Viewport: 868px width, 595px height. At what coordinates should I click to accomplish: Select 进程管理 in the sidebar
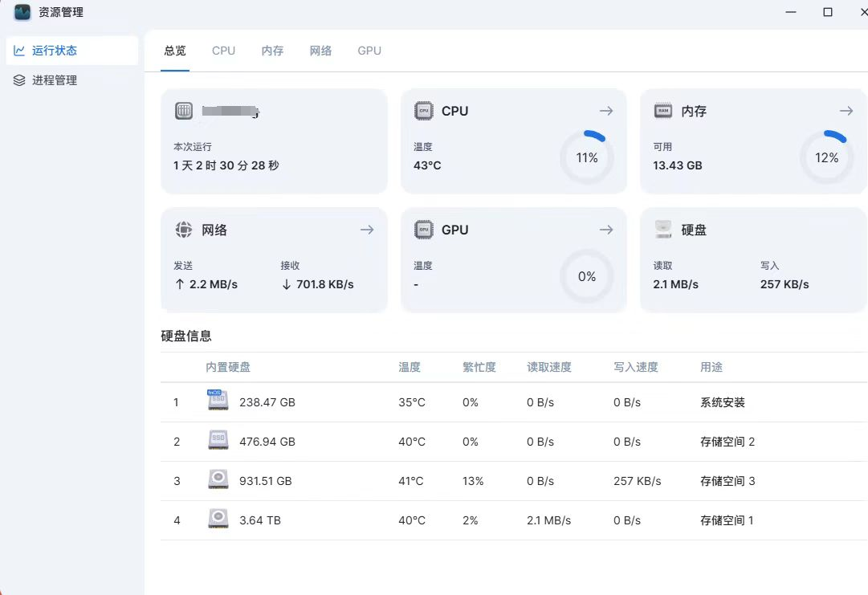[x=55, y=80]
